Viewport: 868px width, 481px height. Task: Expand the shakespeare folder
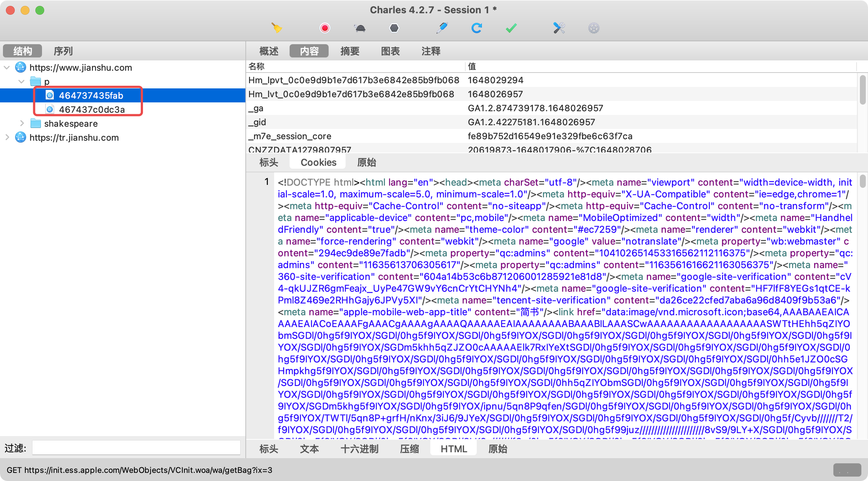21,123
